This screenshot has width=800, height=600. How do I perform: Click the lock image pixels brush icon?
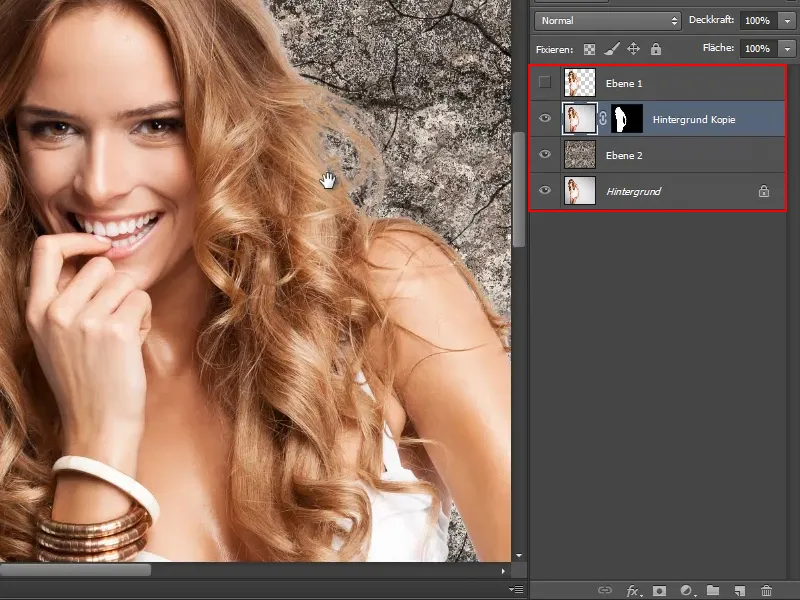click(611, 48)
